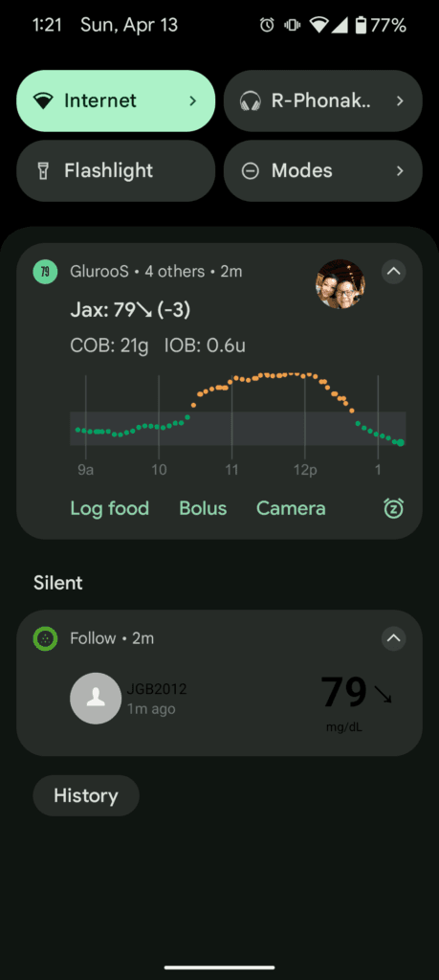Screen dimensions: 439x980
Task: Tap the GlurooS green app badge icon
Action: [45, 272]
